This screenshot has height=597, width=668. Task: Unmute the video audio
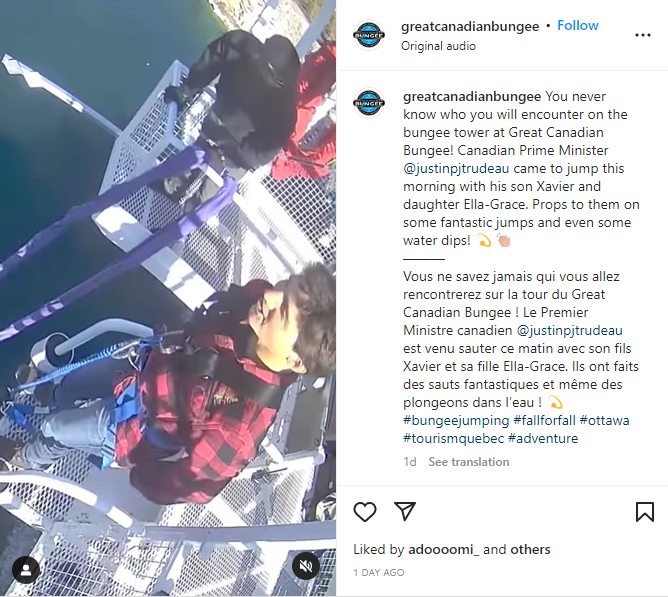[306, 566]
